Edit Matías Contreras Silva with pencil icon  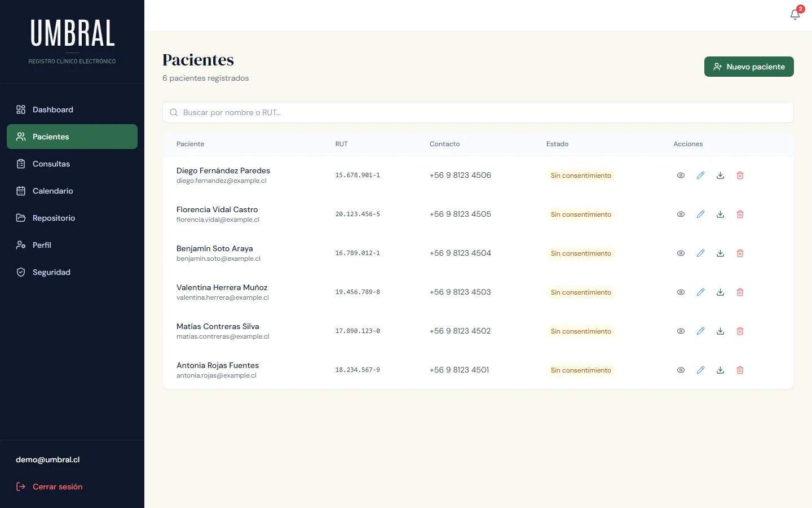(700, 331)
